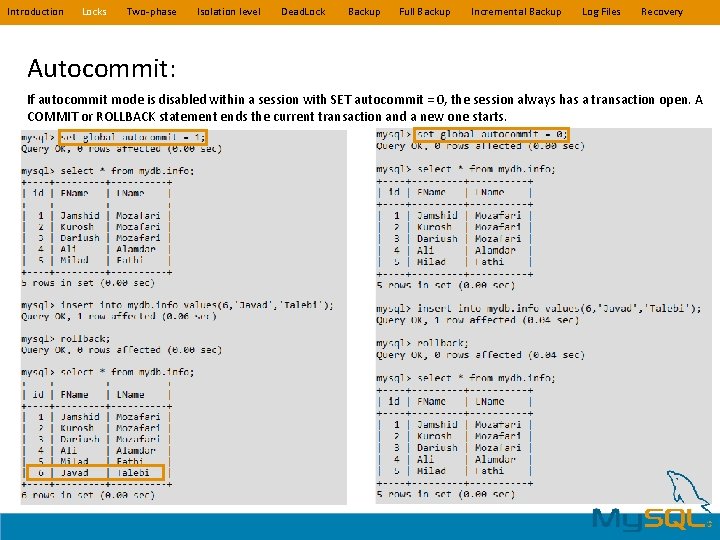
Task: Click Dariush in right terminal's bottom table
Action: [437, 447]
